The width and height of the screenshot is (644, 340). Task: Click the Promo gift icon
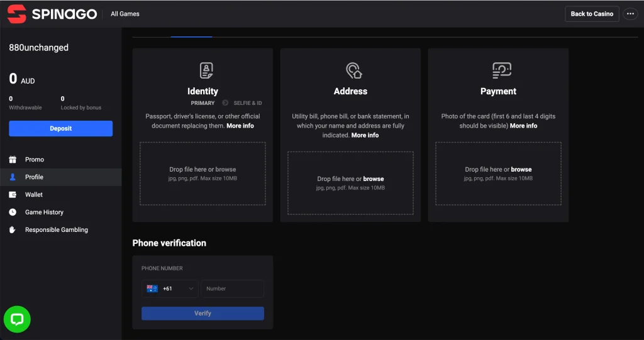(x=13, y=160)
